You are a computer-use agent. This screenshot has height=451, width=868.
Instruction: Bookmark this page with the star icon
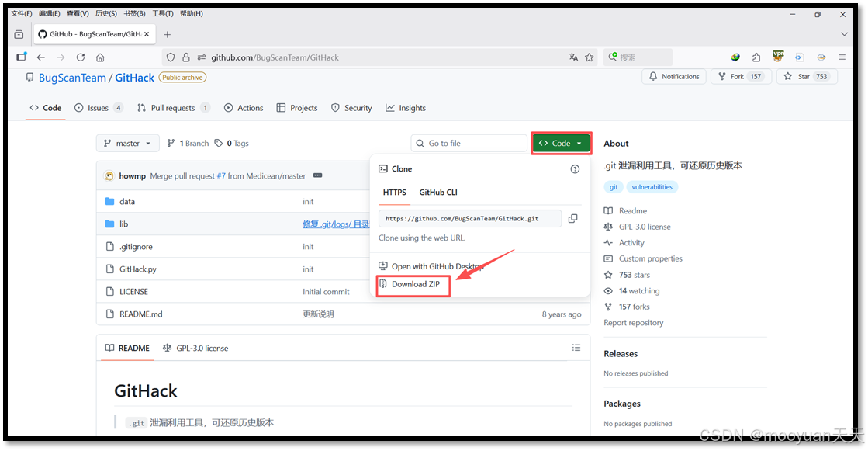(589, 57)
